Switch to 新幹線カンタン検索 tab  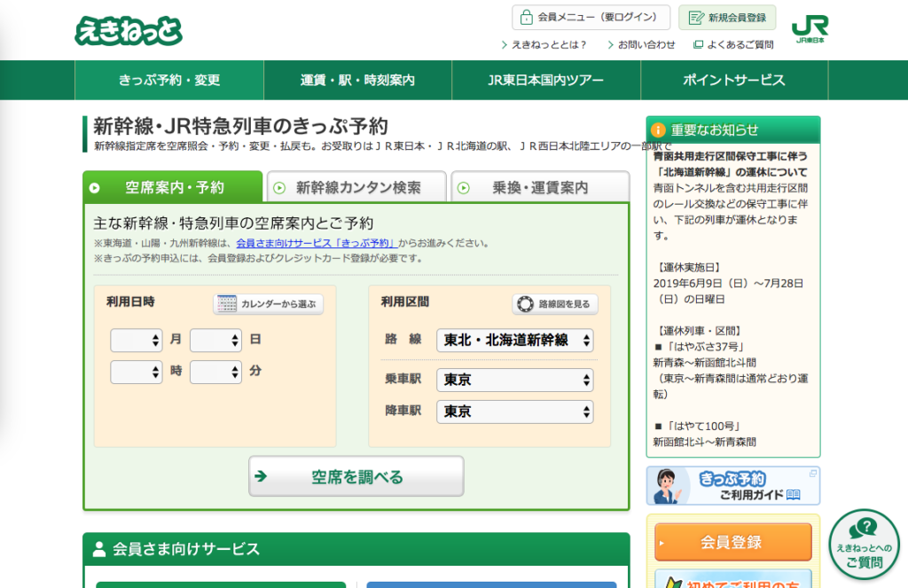356,186
